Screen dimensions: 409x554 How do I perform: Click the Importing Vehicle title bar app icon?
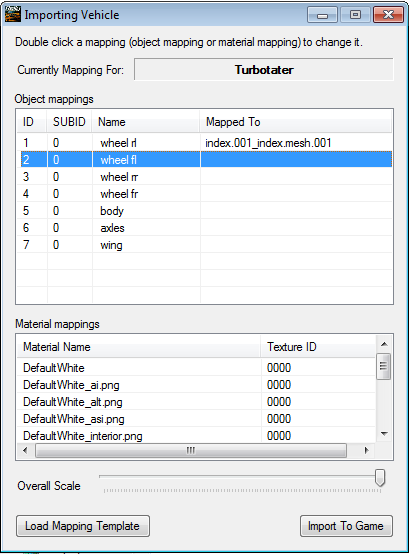13,14
